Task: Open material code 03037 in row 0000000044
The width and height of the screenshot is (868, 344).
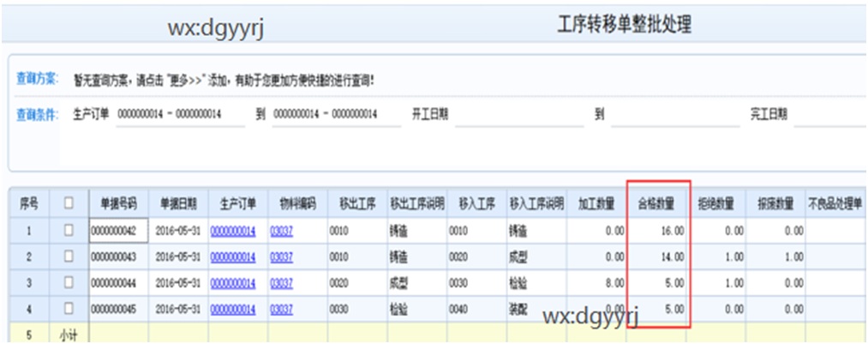Action: coord(282,283)
